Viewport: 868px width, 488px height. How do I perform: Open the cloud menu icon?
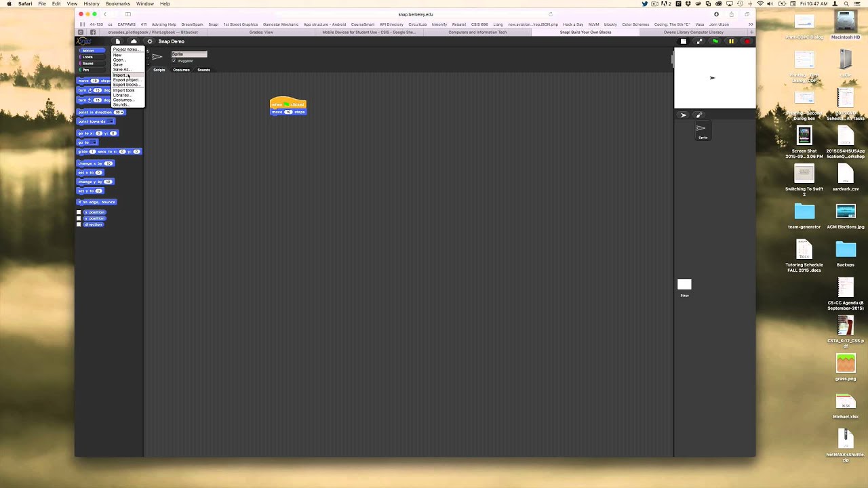point(134,41)
